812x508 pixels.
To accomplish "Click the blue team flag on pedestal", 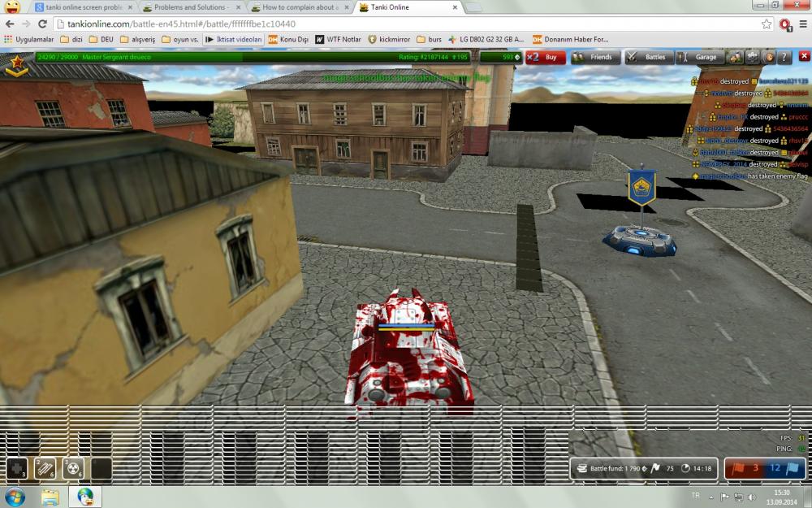I will coord(641,189).
